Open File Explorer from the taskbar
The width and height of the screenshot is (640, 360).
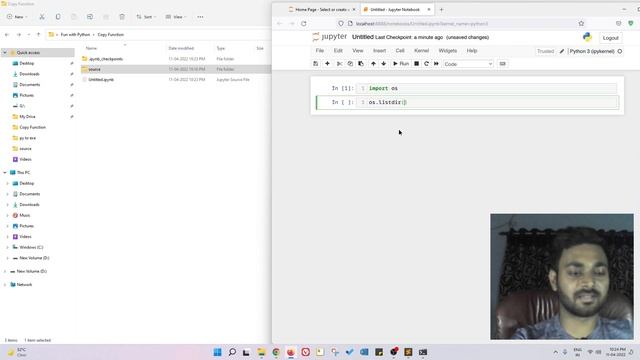click(x=261, y=352)
